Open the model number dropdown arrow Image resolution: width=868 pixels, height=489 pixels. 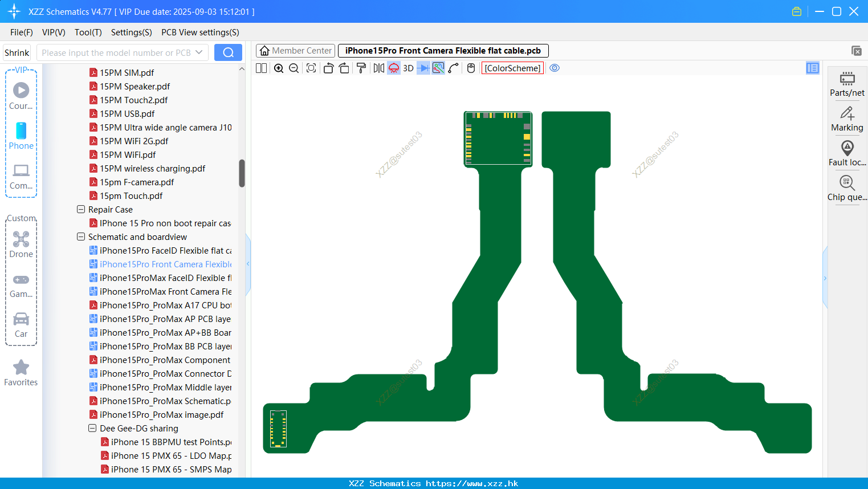tap(199, 52)
